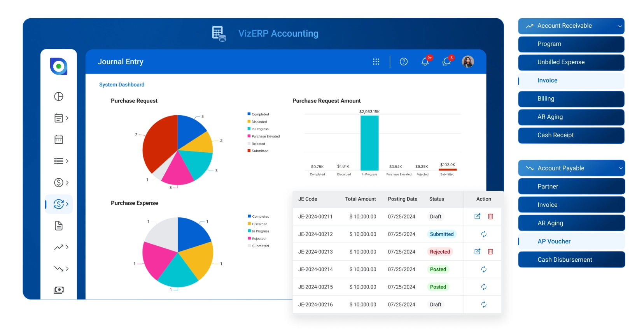Open the cash money sidebar icon
644x331 pixels.
(59, 290)
